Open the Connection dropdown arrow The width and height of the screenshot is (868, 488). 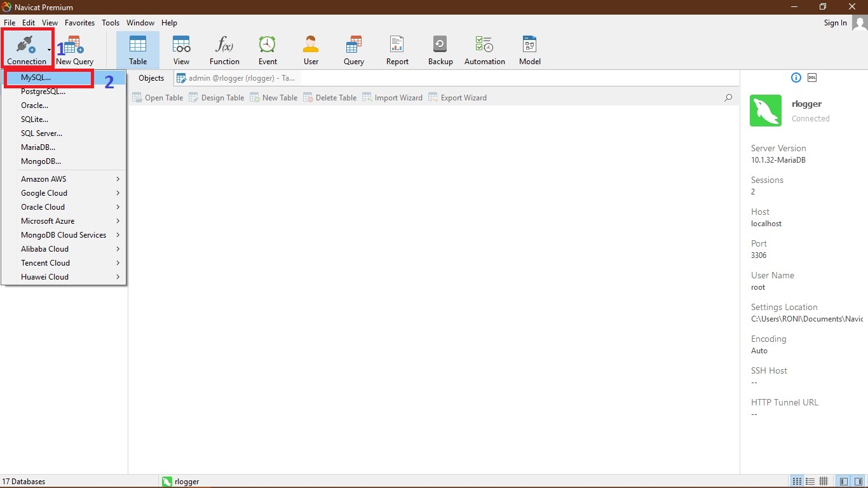(50, 50)
